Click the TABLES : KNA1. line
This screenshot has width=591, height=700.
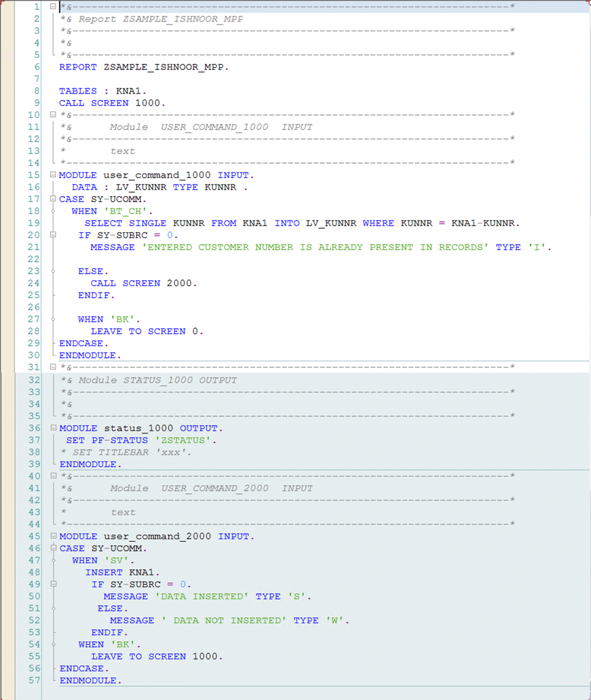point(102,91)
